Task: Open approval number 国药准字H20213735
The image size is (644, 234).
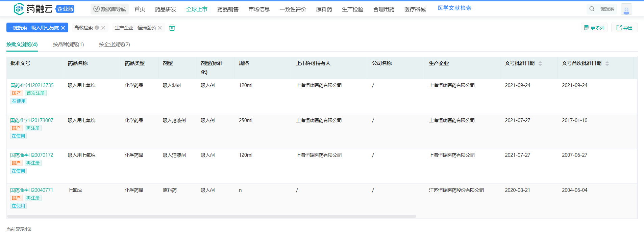Action: (x=32, y=85)
